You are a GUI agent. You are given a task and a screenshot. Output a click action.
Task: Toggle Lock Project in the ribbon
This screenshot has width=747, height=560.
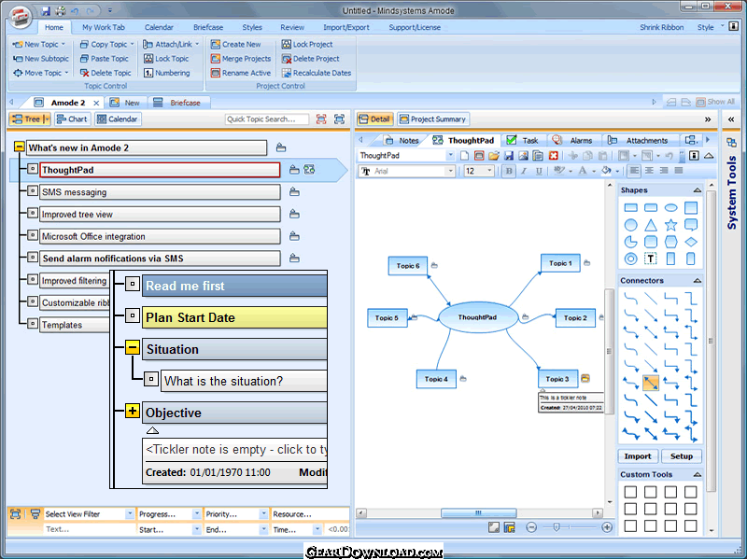(307, 44)
